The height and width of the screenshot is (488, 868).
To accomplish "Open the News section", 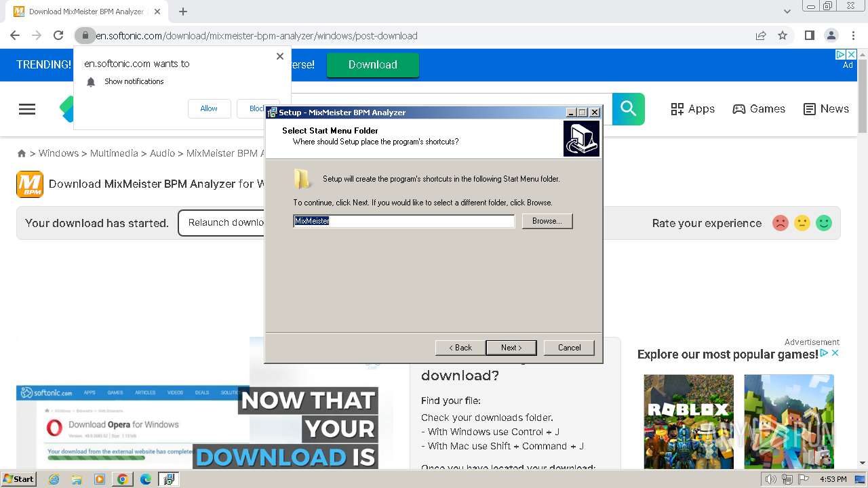I will [826, 108].
